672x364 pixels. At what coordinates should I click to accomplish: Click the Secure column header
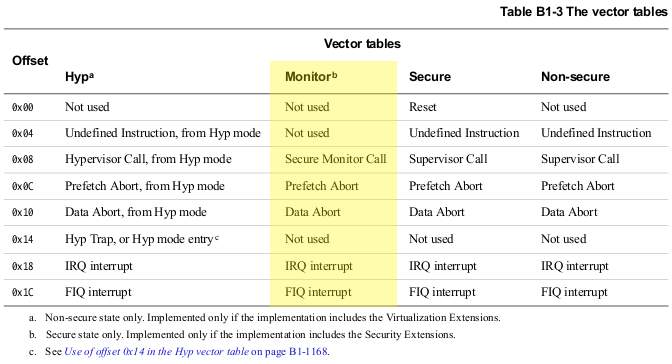coord(430,77)
